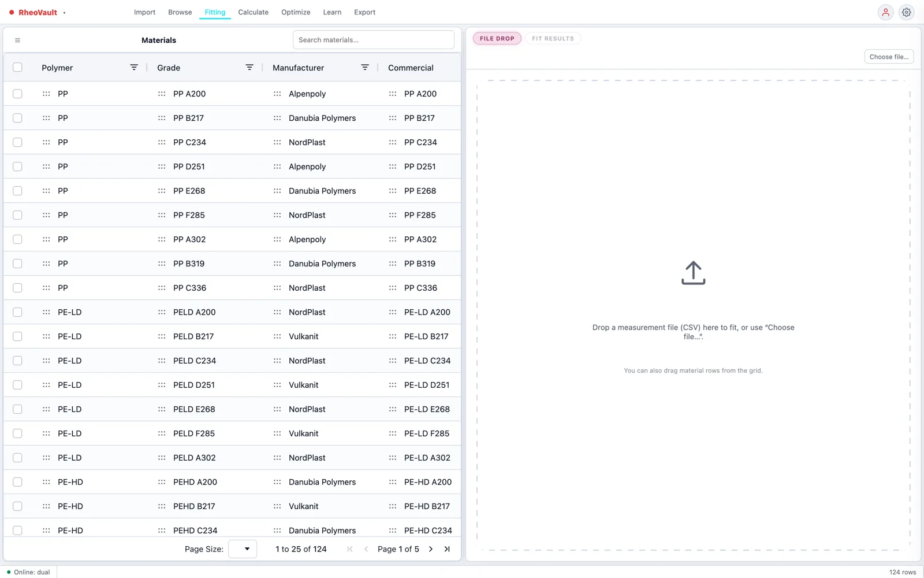This screenshot has height=578, width=924.
Task: Sort by the Manufacturer column header
Action: [299, 68]
